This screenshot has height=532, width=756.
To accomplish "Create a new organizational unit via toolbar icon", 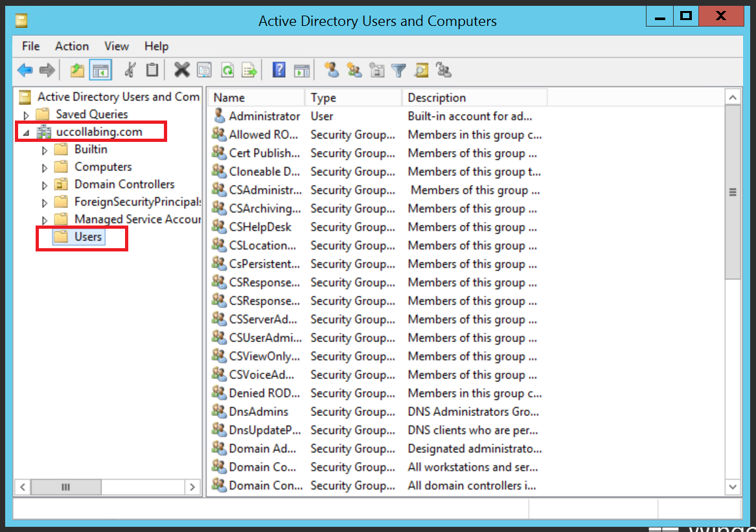I will (376, 71).
